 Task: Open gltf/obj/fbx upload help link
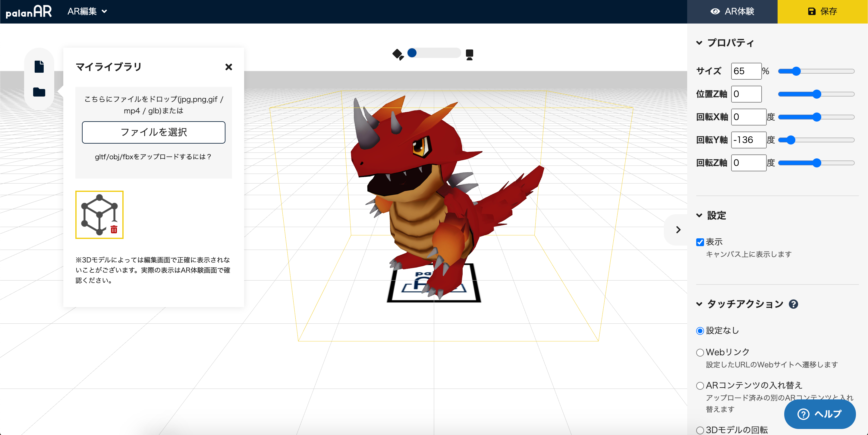pyautogui.click(x=153, y=157)
